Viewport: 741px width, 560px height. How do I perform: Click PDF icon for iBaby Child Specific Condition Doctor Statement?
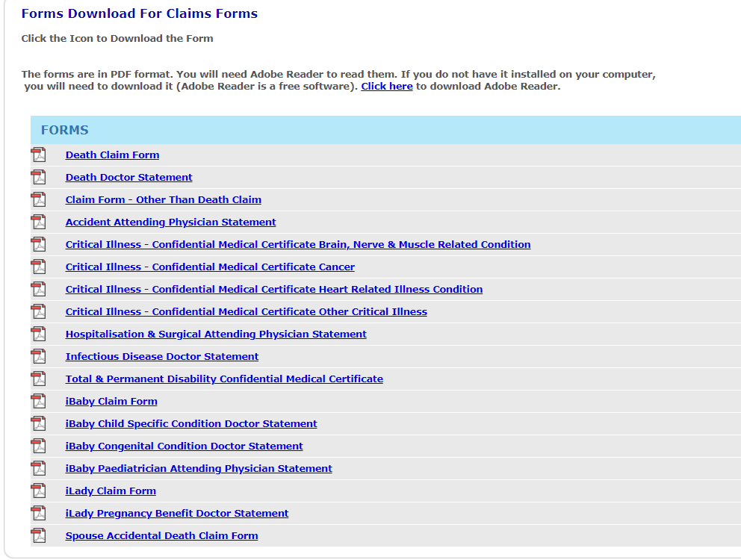click(x=39, y=423)
